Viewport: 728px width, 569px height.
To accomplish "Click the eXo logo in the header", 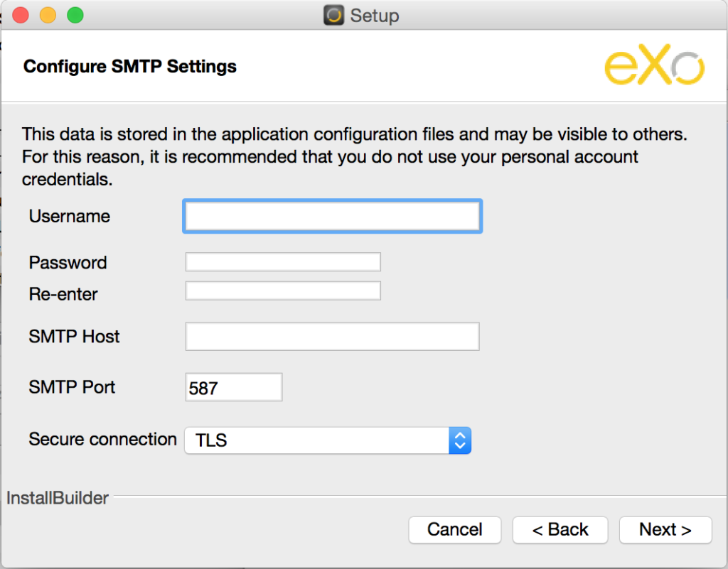I will [x=654, y=68].
